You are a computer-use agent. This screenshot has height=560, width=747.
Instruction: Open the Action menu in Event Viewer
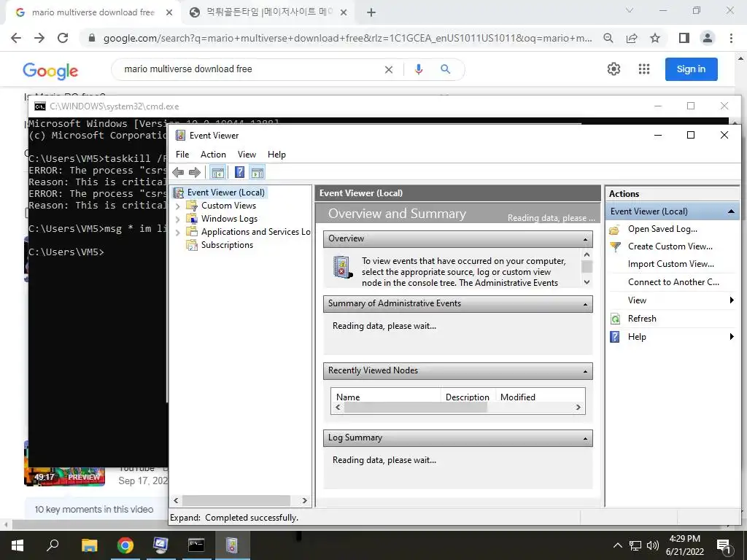pos(213,155)
